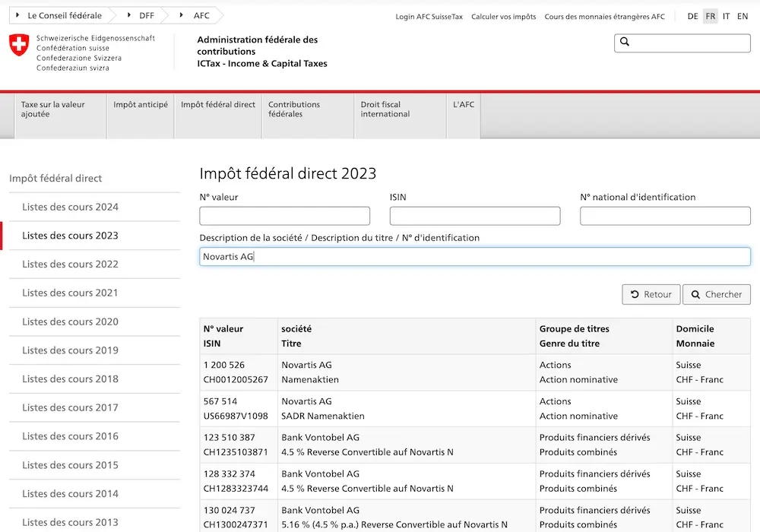
Task: Expand the Le Conseil fédérale breadcrumb arrow
Action: 16,15
